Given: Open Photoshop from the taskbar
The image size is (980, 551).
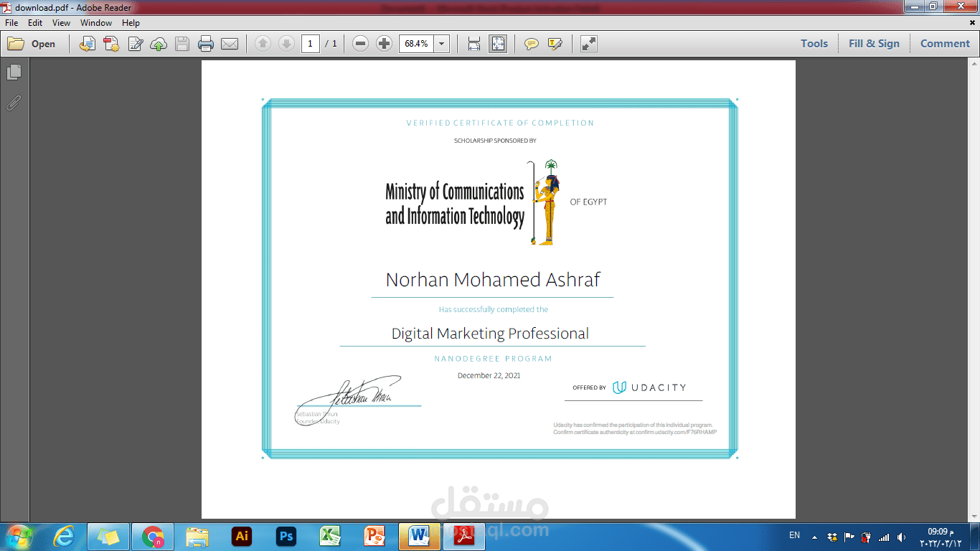Looking at the screenshot, I should [286, 536].
